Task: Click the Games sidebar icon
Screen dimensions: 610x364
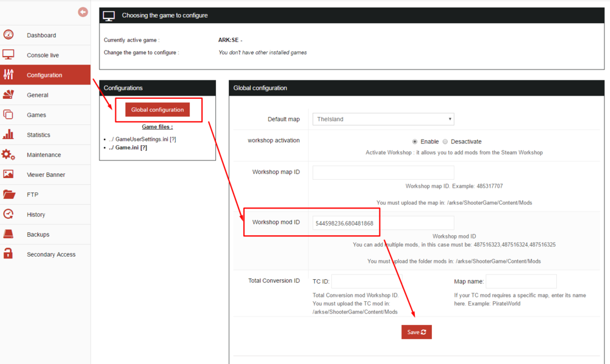Action: pyautogui.click(x=9, y=115)
